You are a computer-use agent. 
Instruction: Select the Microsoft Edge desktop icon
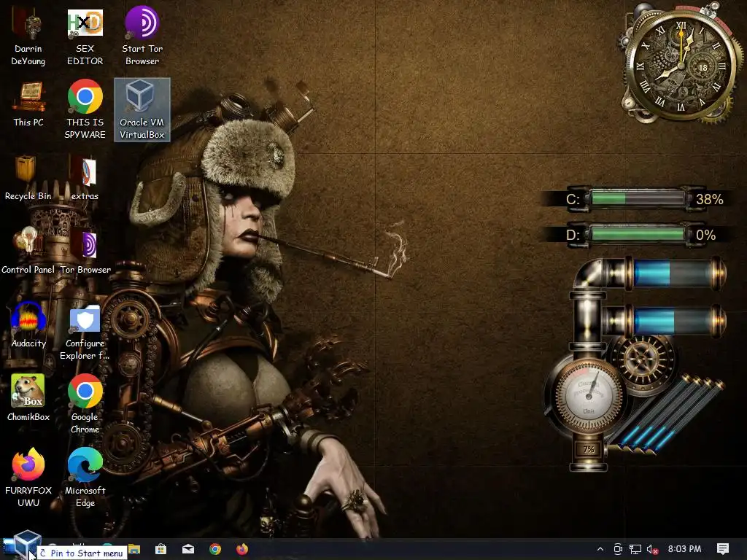pyautogui.click(x=85, y=478)
